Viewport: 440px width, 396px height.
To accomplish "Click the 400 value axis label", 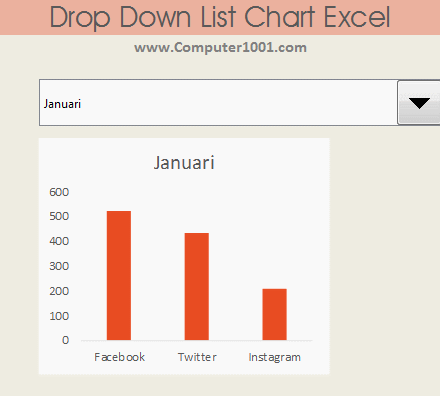I will 59,241.
